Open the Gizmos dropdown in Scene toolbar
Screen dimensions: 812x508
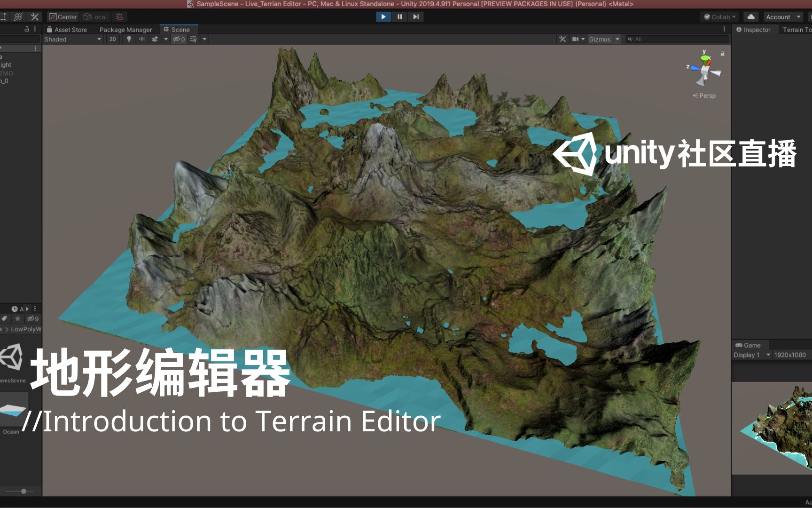[x=603, y=39]
